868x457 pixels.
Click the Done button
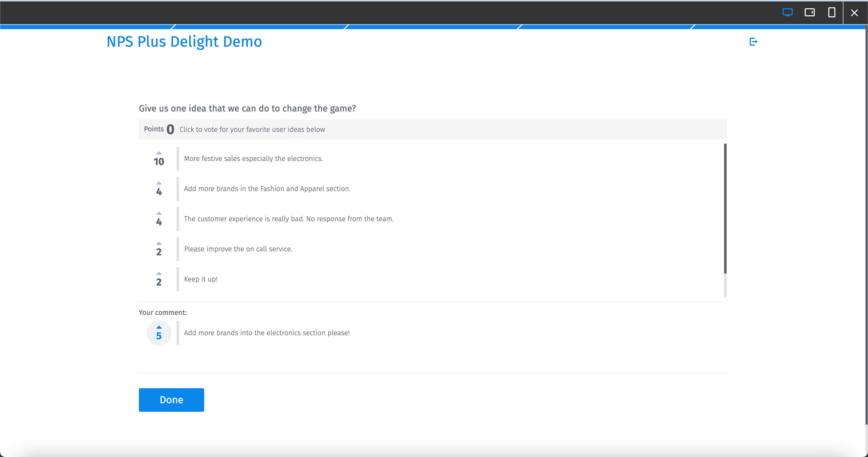(171, 400)
